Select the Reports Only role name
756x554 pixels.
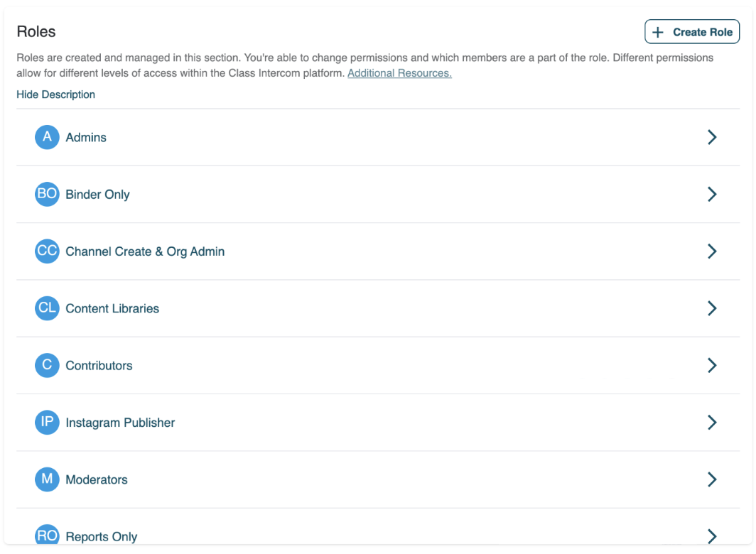(101, 536)
